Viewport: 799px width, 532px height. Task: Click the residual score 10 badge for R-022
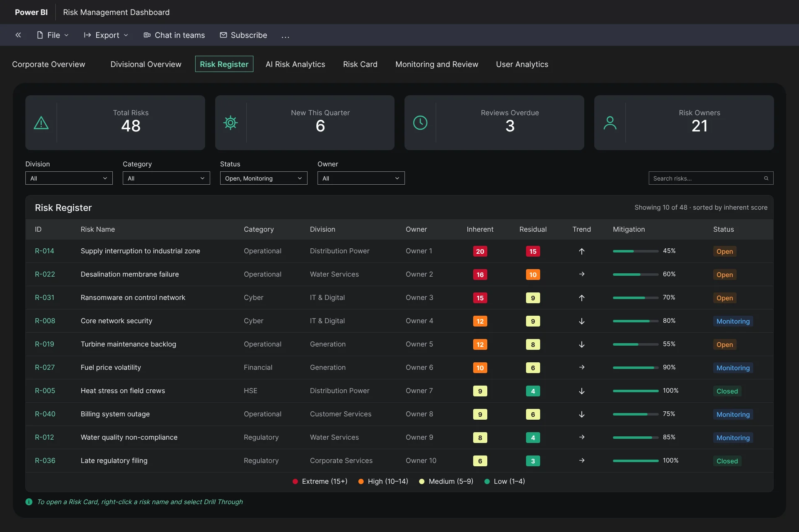[x=533, y=275]
